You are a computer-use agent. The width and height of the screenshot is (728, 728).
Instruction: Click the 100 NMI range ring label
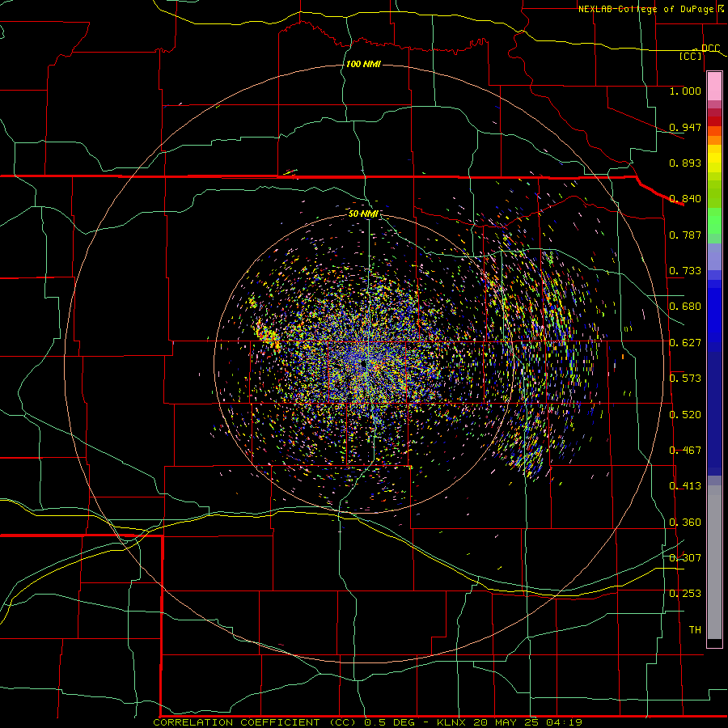pos(363,64)
